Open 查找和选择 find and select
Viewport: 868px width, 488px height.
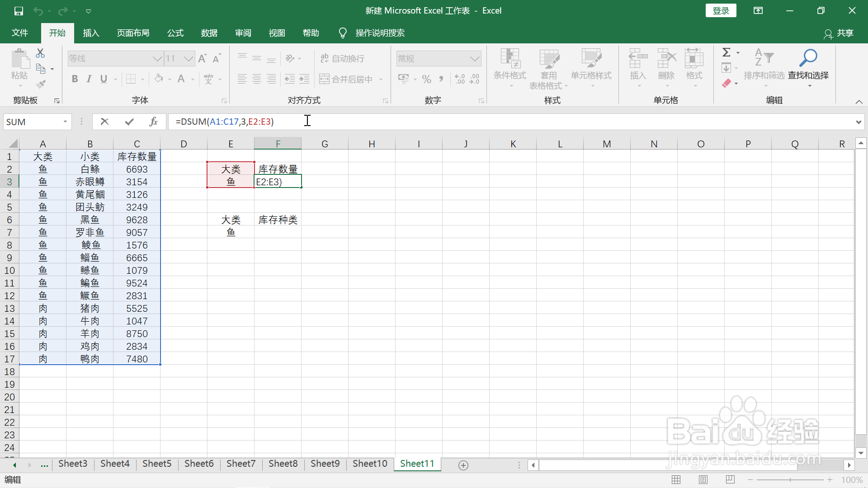(808, 68)
